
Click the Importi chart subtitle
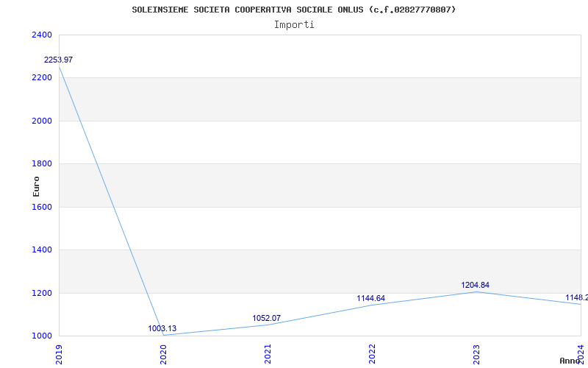click(294, 25)
